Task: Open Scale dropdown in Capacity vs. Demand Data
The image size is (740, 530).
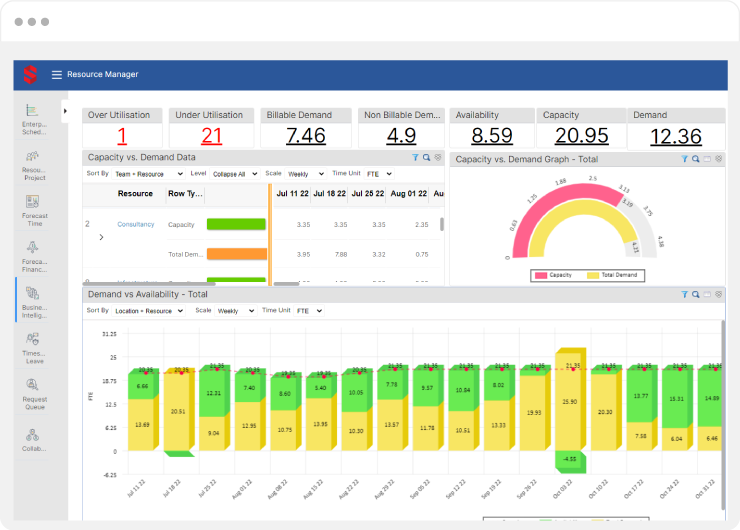Action: (305, 174)
